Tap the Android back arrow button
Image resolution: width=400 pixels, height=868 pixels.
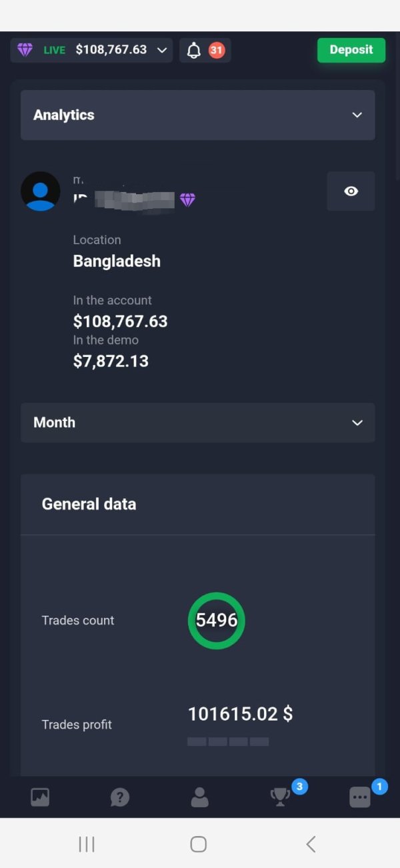[x=311, y=844]
